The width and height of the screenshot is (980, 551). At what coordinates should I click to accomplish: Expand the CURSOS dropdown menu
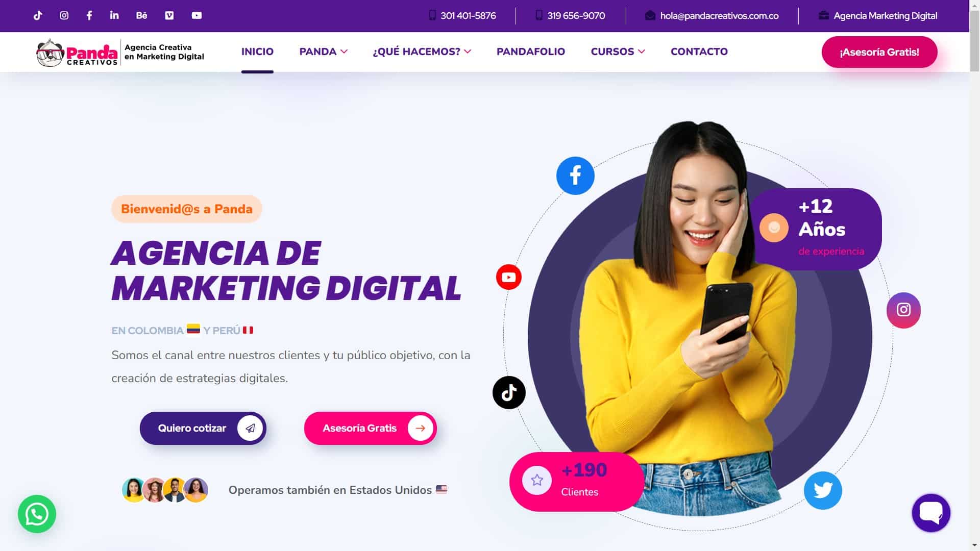(618, 52)
